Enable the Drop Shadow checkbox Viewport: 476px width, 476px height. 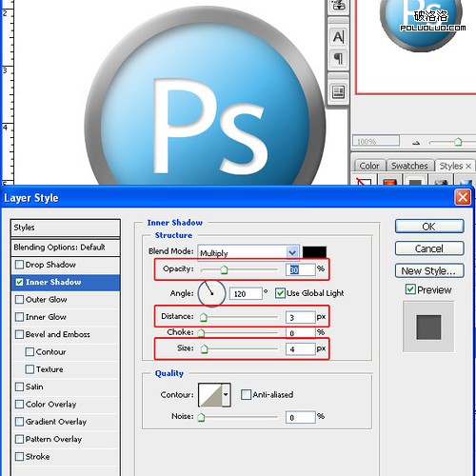(19, 265)
